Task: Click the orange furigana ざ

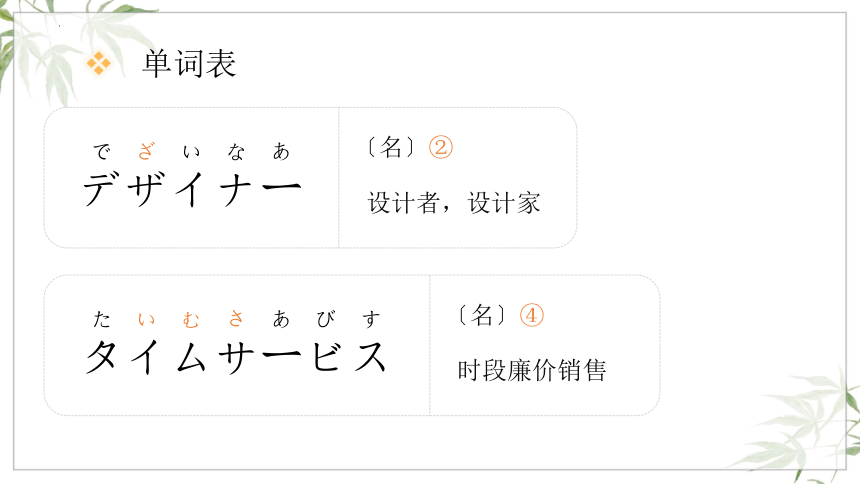Action: tap(146, 151)
